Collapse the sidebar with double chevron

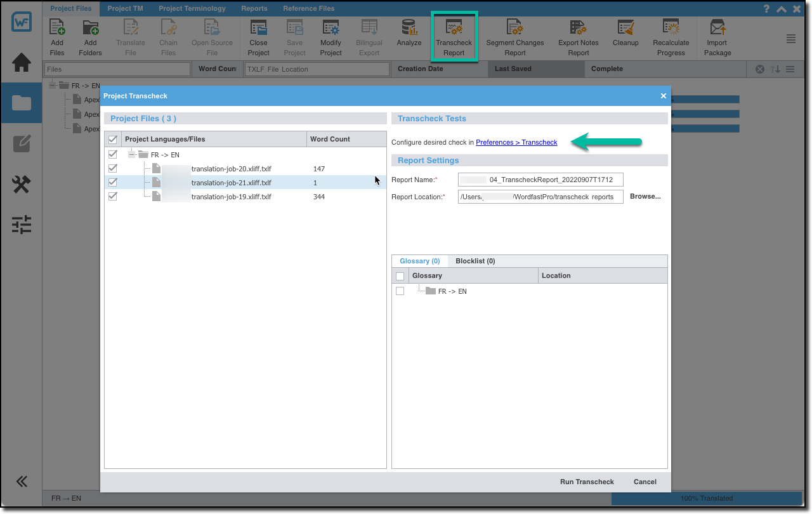pos(22,482)
